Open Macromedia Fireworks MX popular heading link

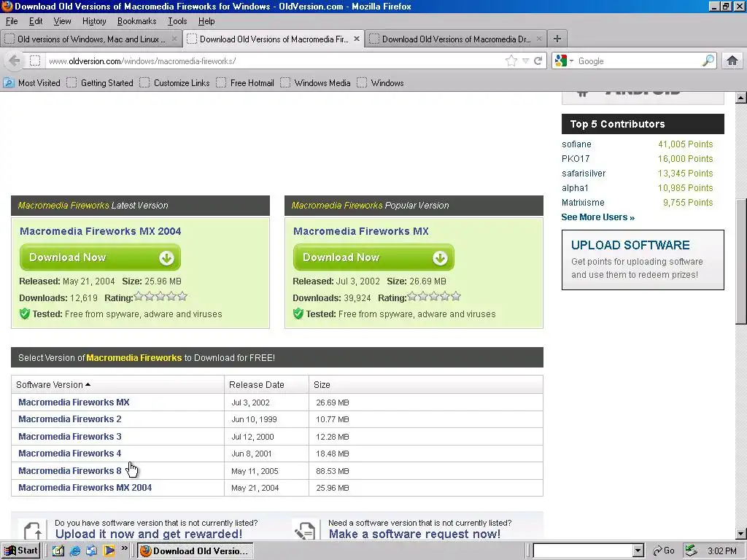tap(360, 231)
